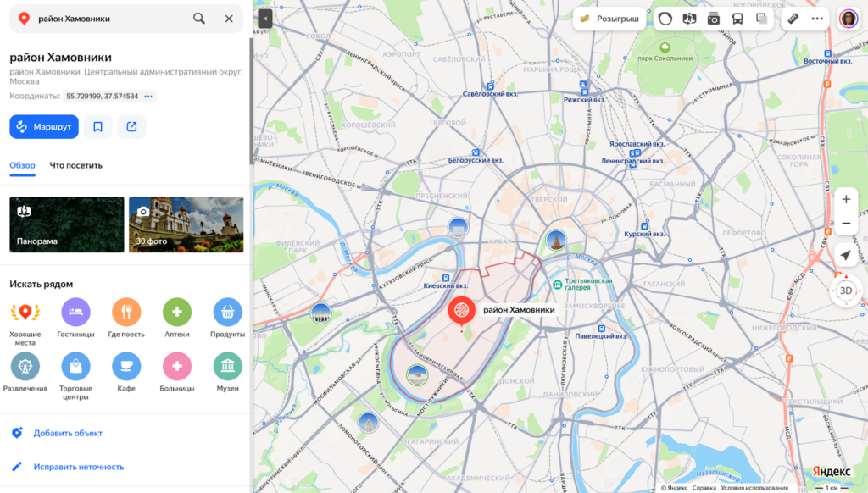Save the place with the bookmark icon
868x493 pixels.
[97, 127]
